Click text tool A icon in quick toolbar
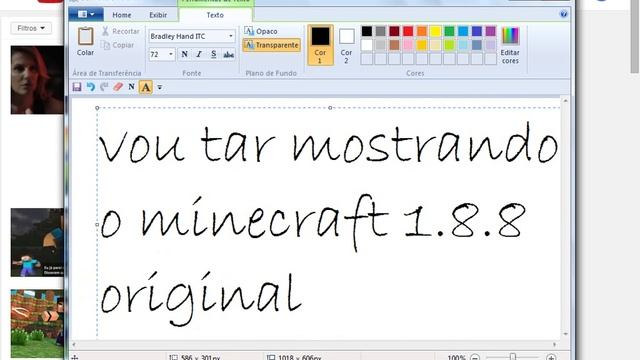Screen dimensions: 640x360 (146, 87)
